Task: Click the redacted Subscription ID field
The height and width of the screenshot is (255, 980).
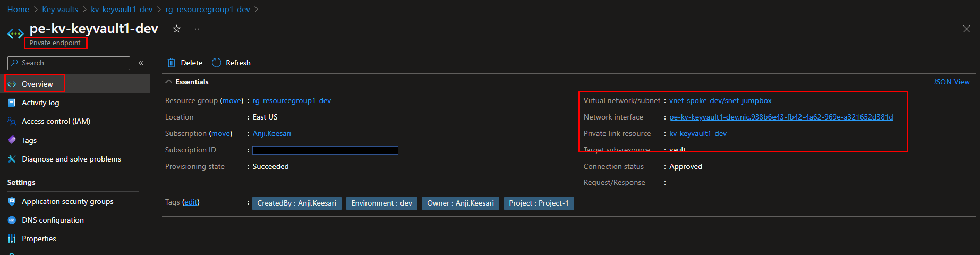Action: [325, 150]
